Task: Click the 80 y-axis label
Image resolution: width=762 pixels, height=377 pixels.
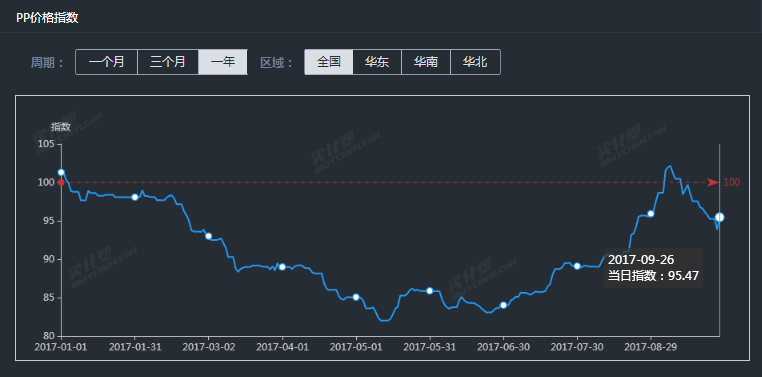Action: coord(50,336)
